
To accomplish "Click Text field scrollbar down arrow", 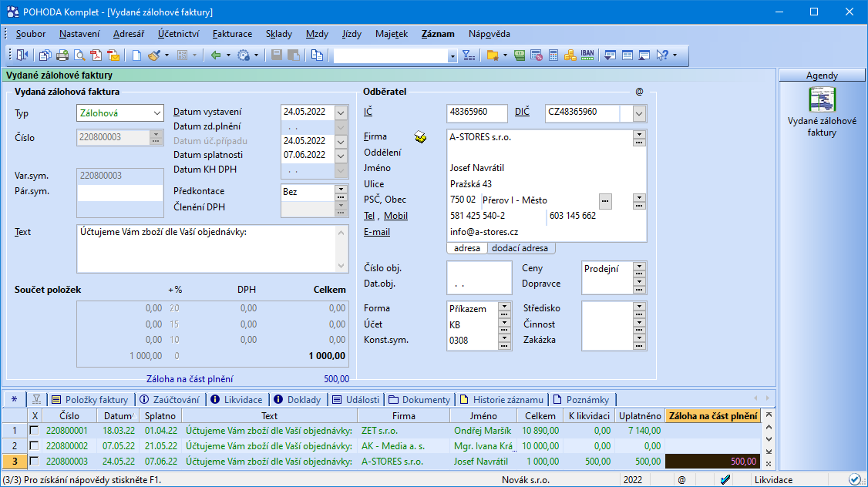I will 341,266.
